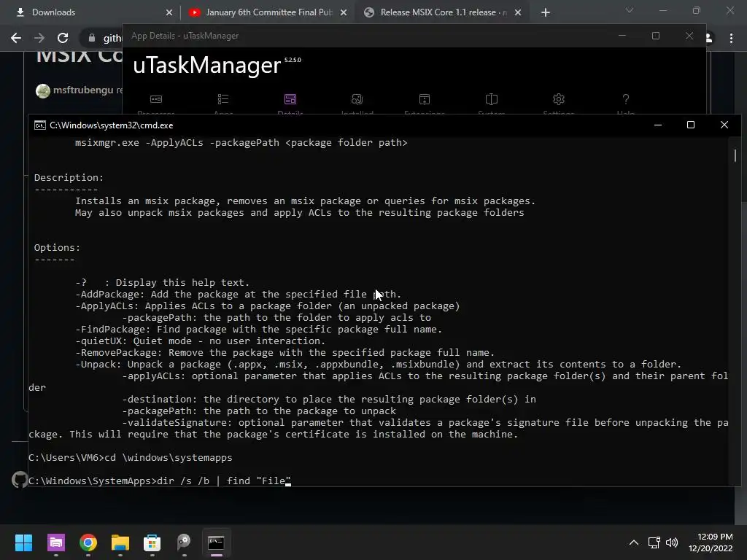
Task: Open the clock and date flyout
Action: tap(711, 542)
